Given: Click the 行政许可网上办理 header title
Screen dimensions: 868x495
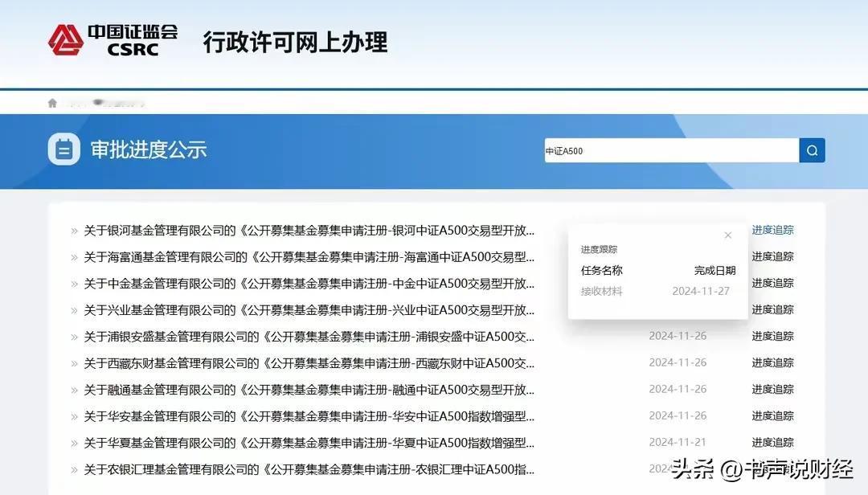Looking at the screenshot, I should 295,42.
